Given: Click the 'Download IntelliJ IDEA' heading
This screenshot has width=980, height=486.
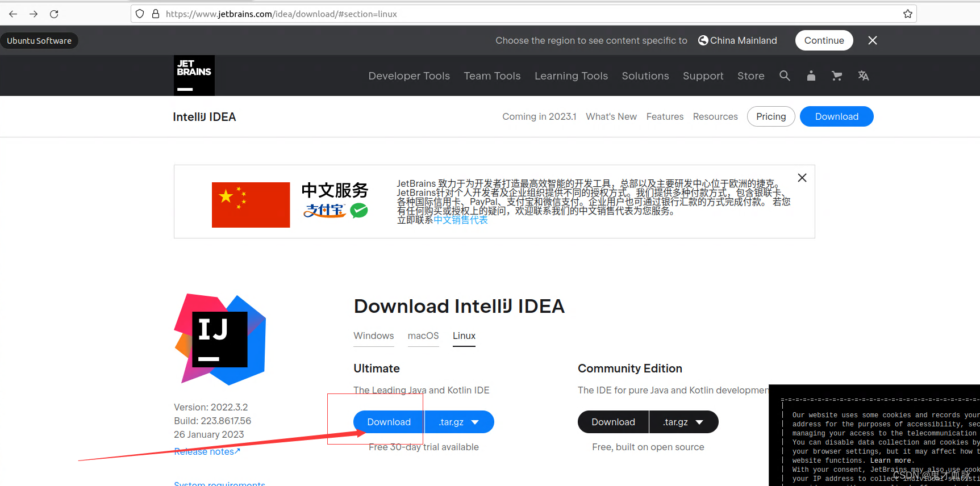Looking at the screenshot, I should (459, 306).
